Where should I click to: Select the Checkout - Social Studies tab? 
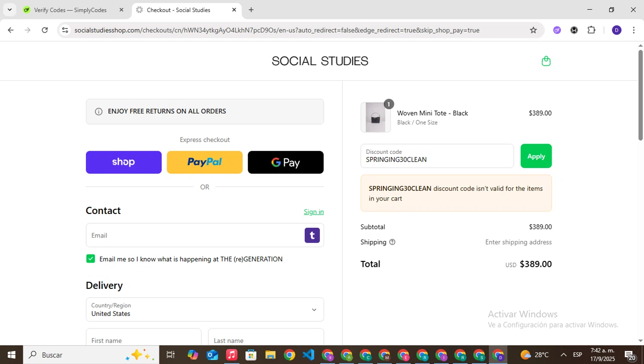click(186, 10)
